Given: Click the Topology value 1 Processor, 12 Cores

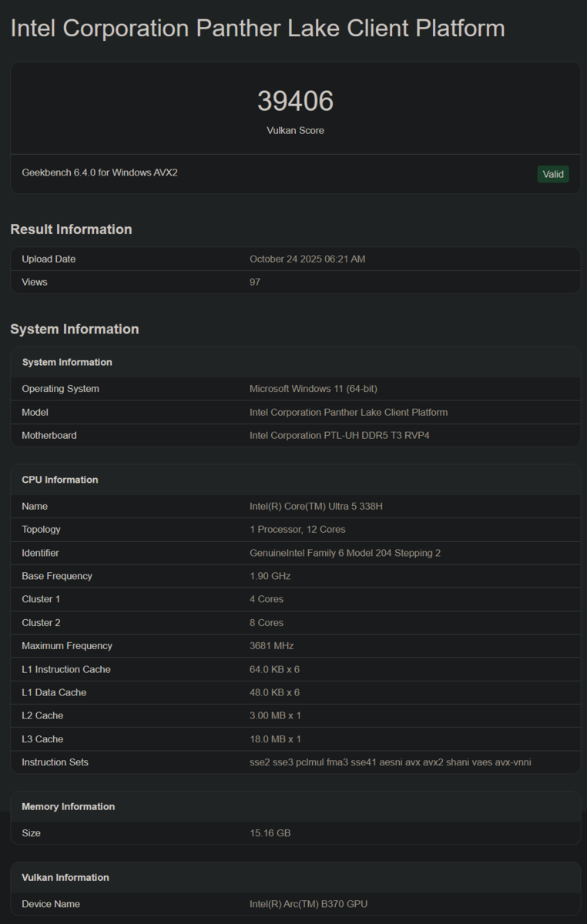Looking at the screenshot, I should click(x=297, y=530).
